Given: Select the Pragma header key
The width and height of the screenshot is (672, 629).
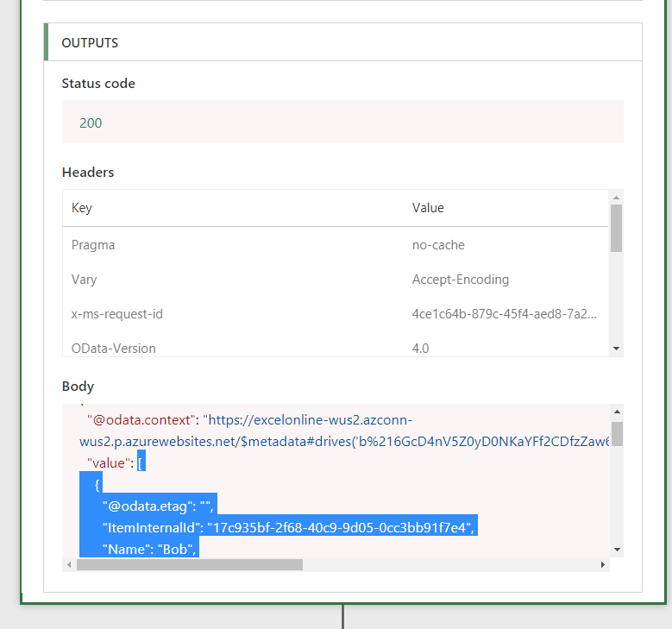Looking at the screenshot, I should tap(93, 245).
